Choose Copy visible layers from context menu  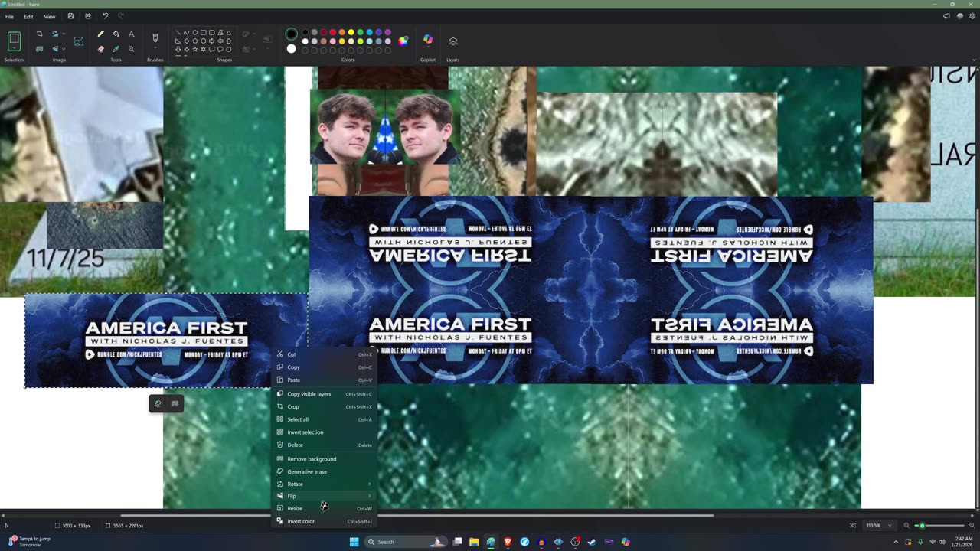click(x=325, y=394)
